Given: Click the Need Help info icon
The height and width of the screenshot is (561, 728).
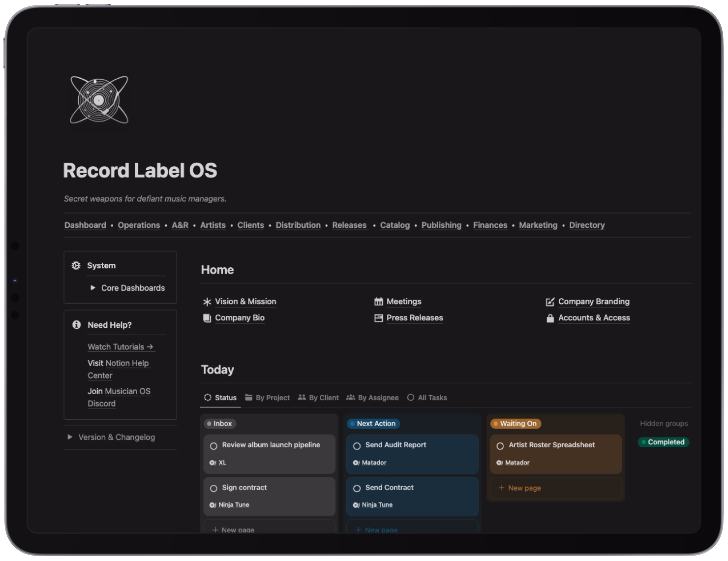Looking at the screenshot, I should coord(76,325).
